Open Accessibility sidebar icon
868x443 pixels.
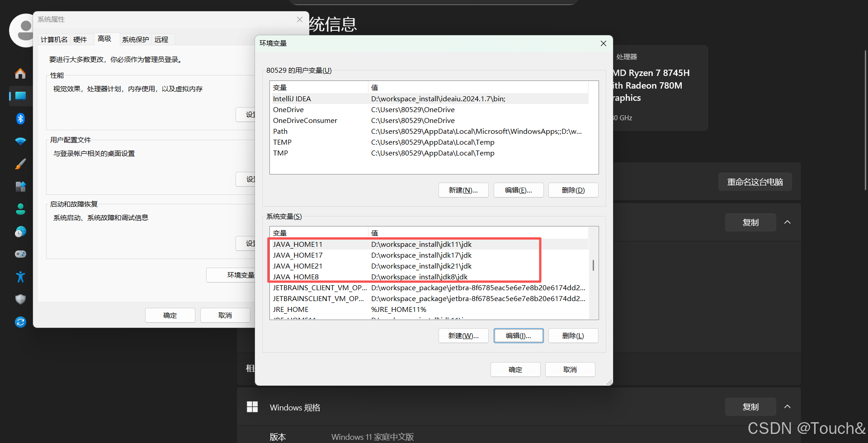click(x=20, y=277)
